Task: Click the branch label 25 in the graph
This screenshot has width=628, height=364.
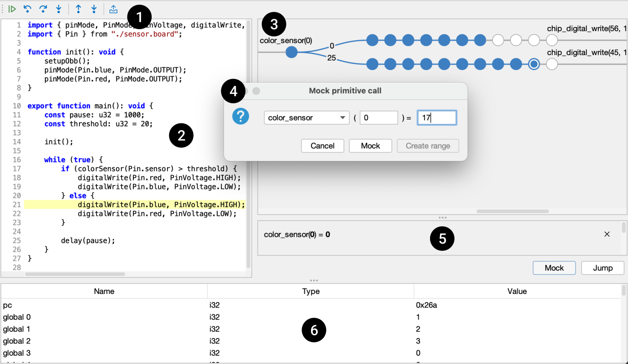Action: [x=332, y=57]
